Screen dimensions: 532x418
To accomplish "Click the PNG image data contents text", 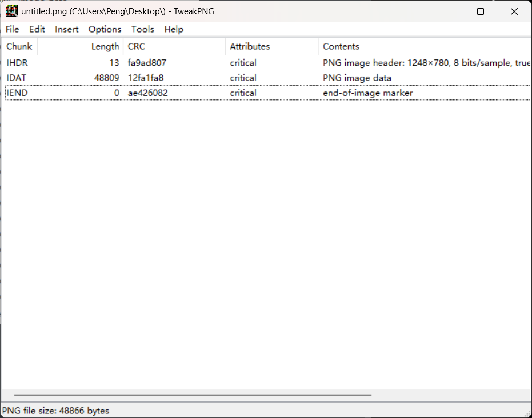I will (x=357, y=78).
